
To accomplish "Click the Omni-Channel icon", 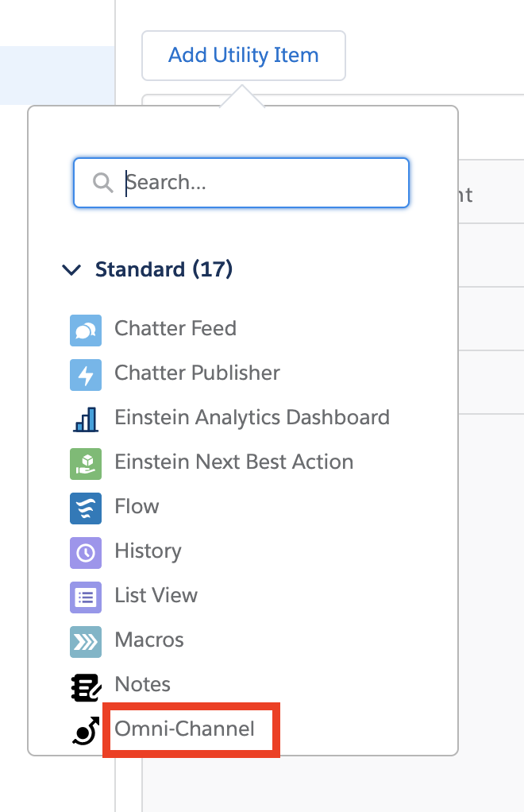I will [x=86, y=729].
